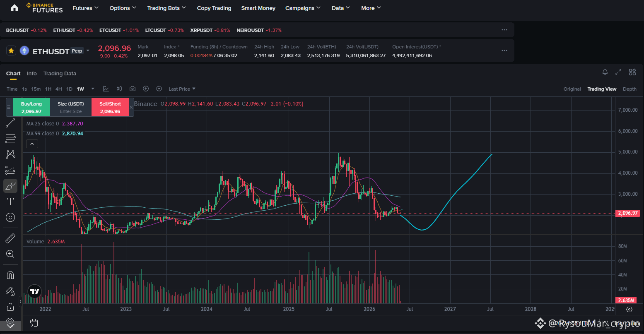Open the Data menu
This screenshot has height=334, width=644.
tap(341, 8)
